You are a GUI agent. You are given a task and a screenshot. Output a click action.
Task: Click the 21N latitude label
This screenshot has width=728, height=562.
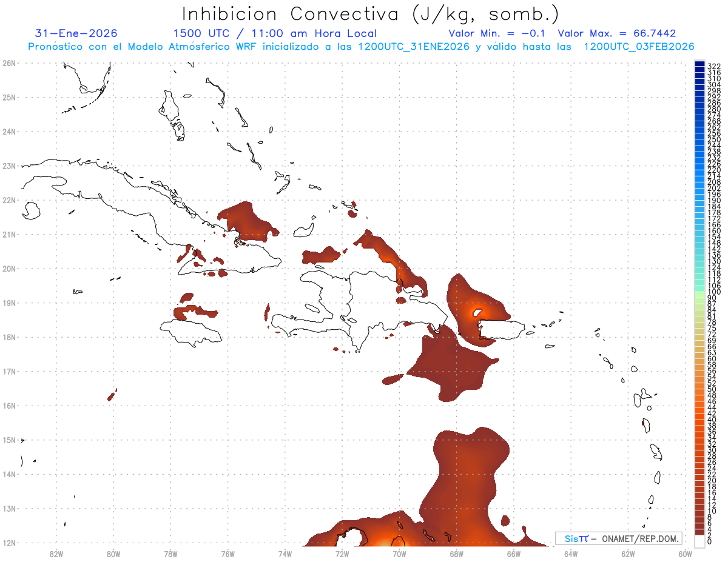9,234
